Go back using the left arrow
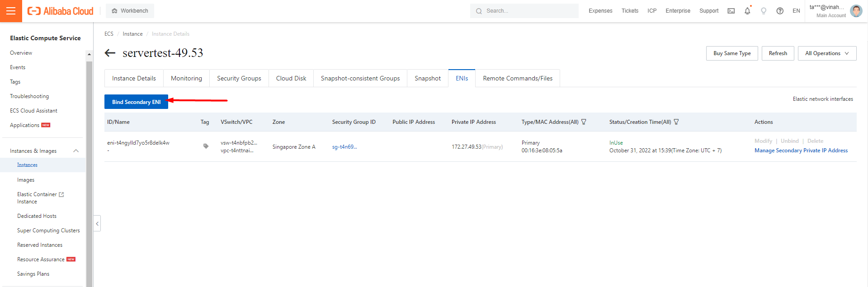This screenshot has height=287, width=868. click(x=110, y=53)
